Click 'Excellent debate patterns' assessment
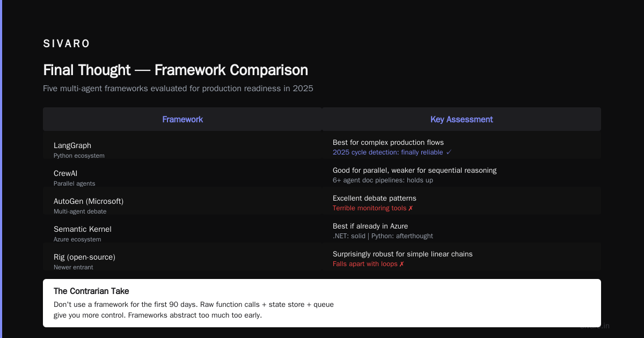The height and width of the screenshot is (338, 644). tap(375, 199)
